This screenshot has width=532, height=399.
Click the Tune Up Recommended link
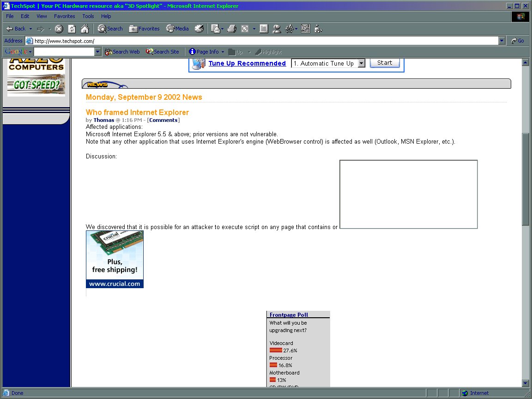pos(247,63)
